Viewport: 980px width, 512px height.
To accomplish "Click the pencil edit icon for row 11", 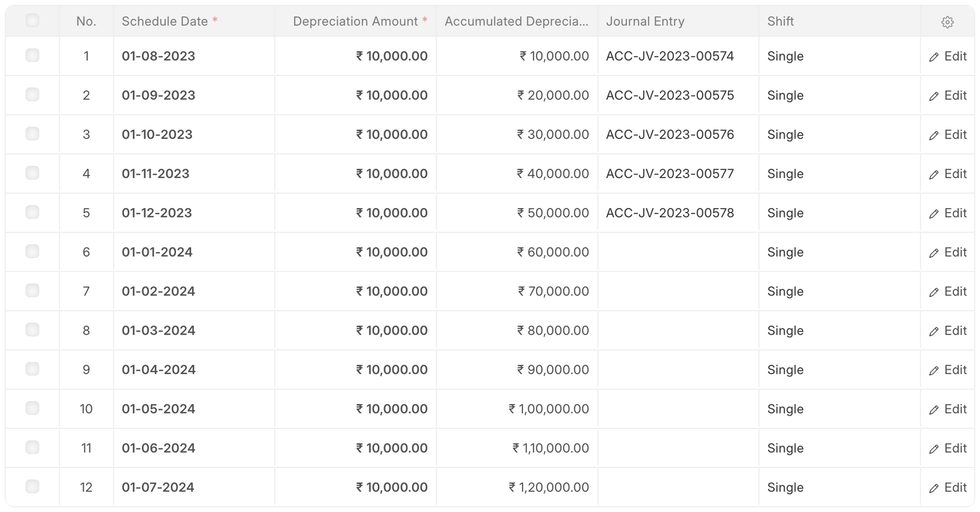I will [x=934, y=449].
